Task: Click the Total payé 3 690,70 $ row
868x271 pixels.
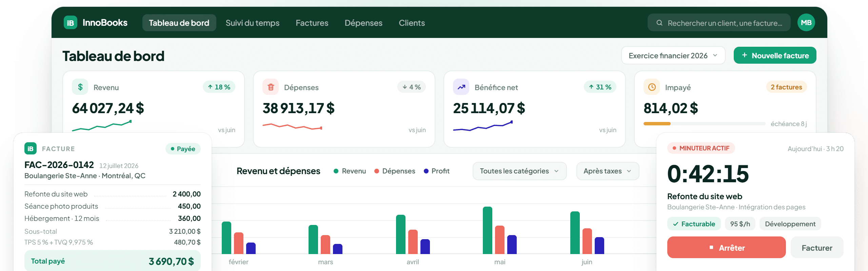Action: pos(113,261)
